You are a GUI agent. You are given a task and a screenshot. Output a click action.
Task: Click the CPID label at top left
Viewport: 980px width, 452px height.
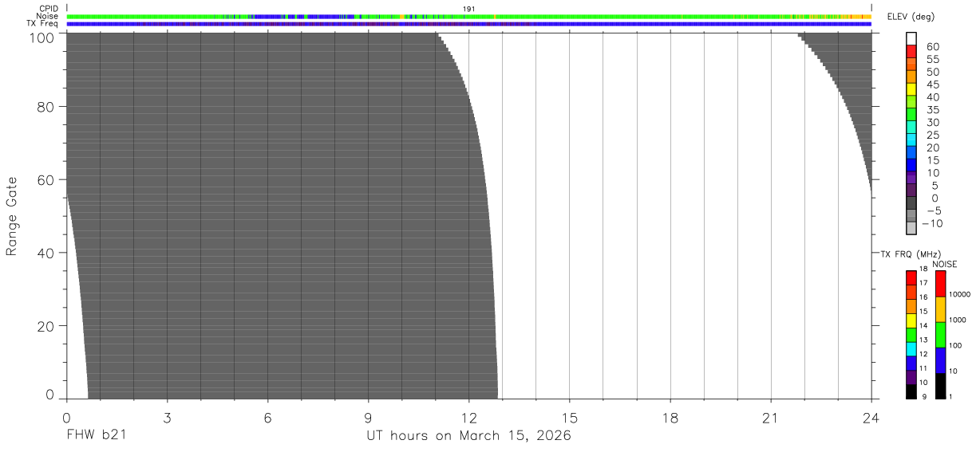[49, 9]
